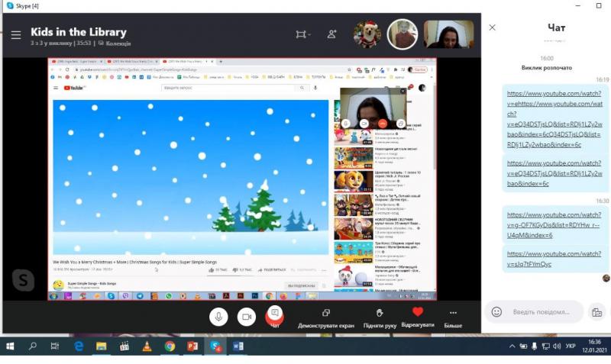This screenshot has height=364, width=611.
Task: Select the second browser tab in shared screen
Action: tap(131, 62)
